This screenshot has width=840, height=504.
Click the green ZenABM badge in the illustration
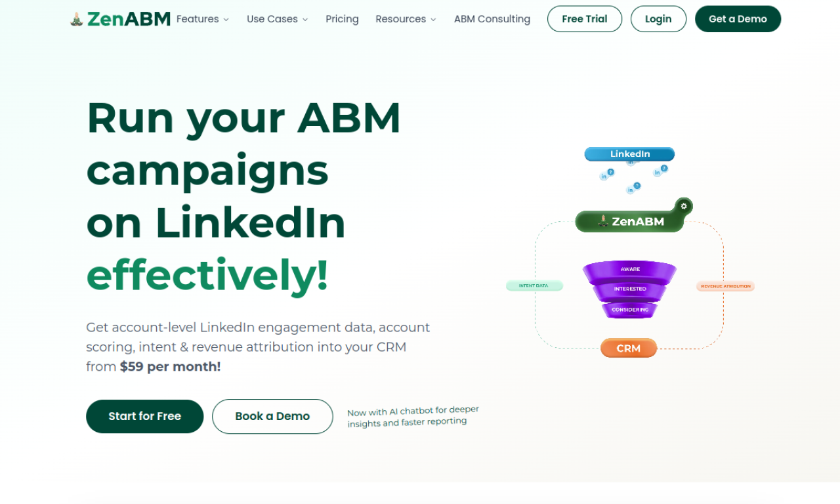(x=629, y=220)
